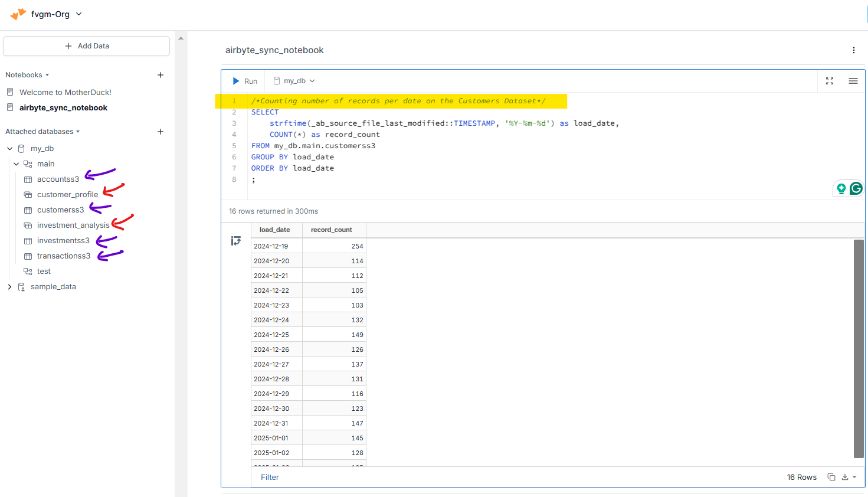The width and height of the screenshot is (868, 497).
Task: Toggle the result pivot/transpose icon
Action: 236,241
